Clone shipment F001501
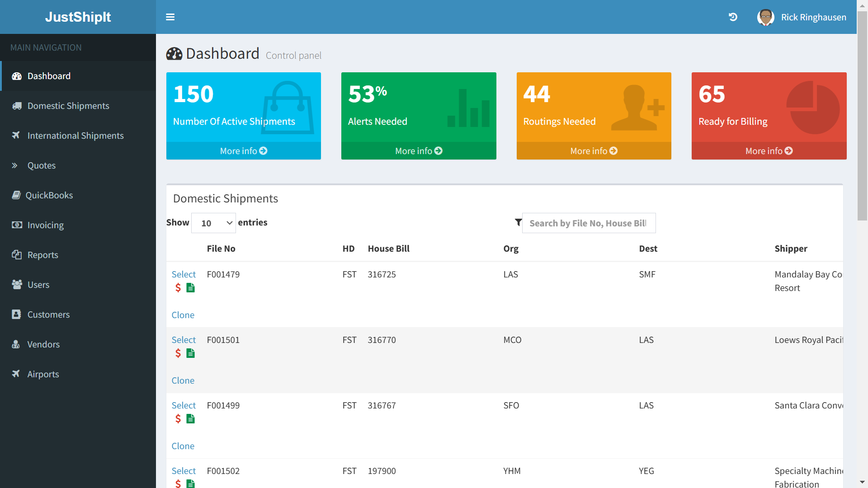Viewport: 868px width, 488px height. pyautogui.click(x=183, y=380)
